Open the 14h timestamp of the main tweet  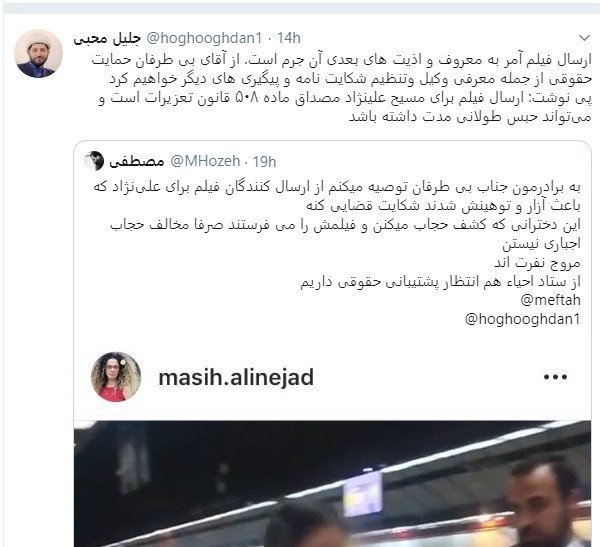tap(289, 38)
